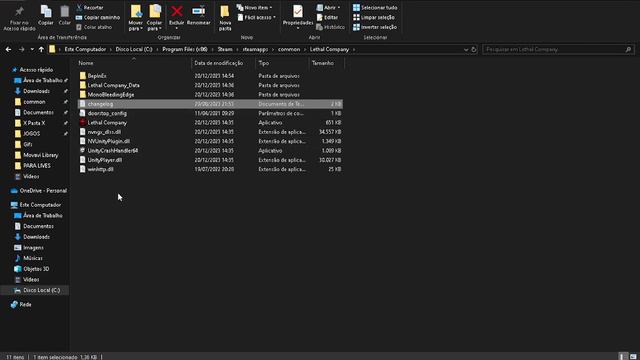The height and width of the screenshot is (360, 640).
Task: Open the Abrir dropdown in ribbon
Action: click(329, 7)
